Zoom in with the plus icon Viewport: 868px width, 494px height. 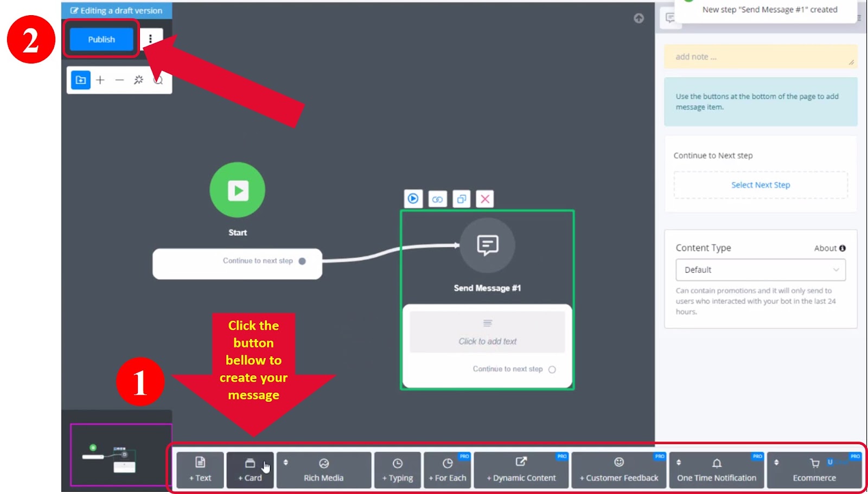[x=100, y=80]
